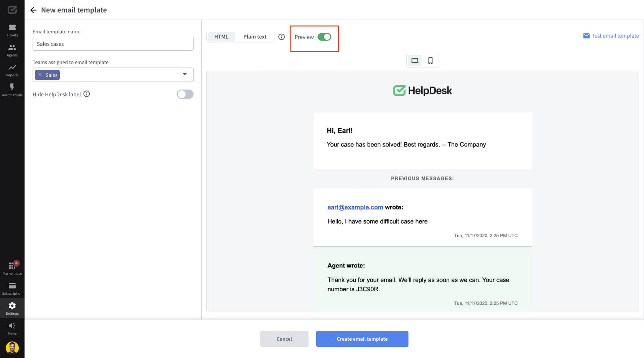The width and height of the screenshot is (644, 358).
Task: Enable Hide HelpDesk label toggle
Action: click(185, 94)
